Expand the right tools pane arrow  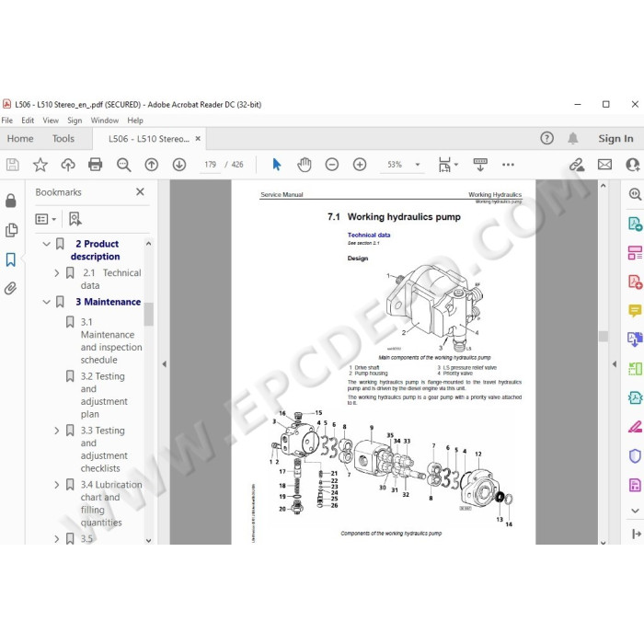(x=615, y=364)
